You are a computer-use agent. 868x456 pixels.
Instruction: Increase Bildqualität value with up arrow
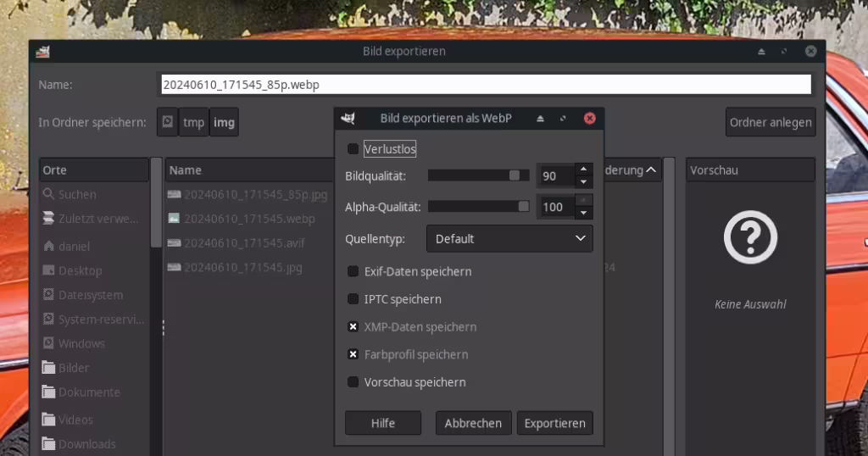click(x=583, y=170)
